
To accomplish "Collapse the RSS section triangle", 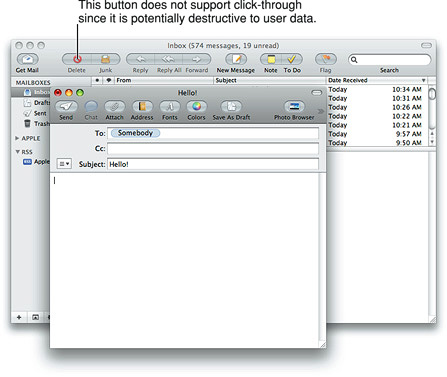I will [x=17, y=152].
